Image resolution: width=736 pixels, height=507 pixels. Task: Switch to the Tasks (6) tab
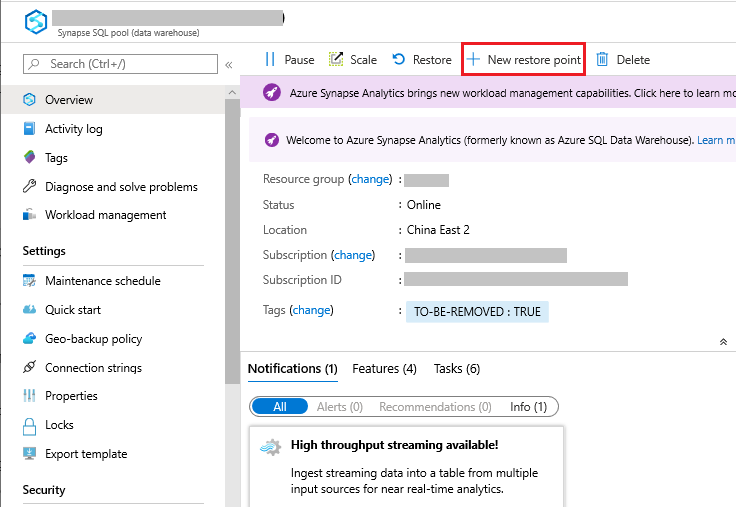tap(456, 369)
